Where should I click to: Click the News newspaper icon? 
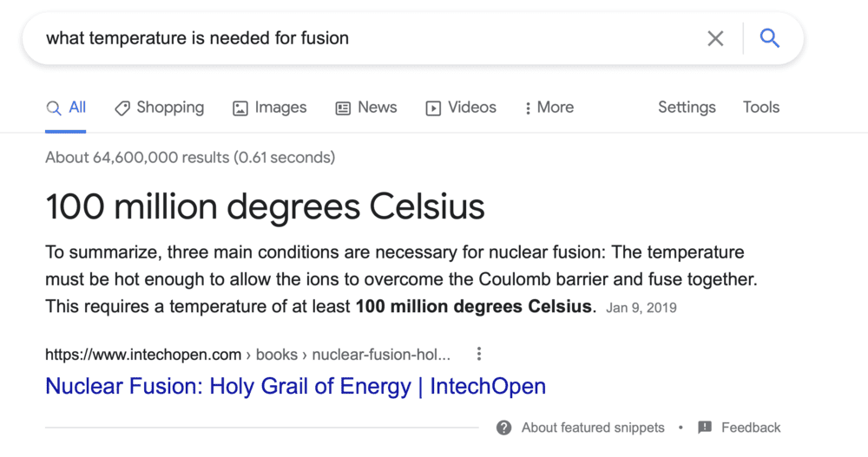[344, 108]
